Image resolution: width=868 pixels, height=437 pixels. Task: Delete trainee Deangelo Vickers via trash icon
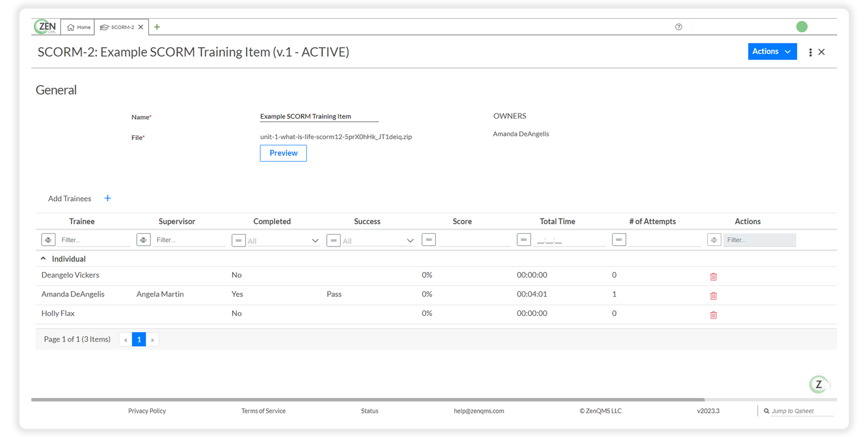coord(714,276)
